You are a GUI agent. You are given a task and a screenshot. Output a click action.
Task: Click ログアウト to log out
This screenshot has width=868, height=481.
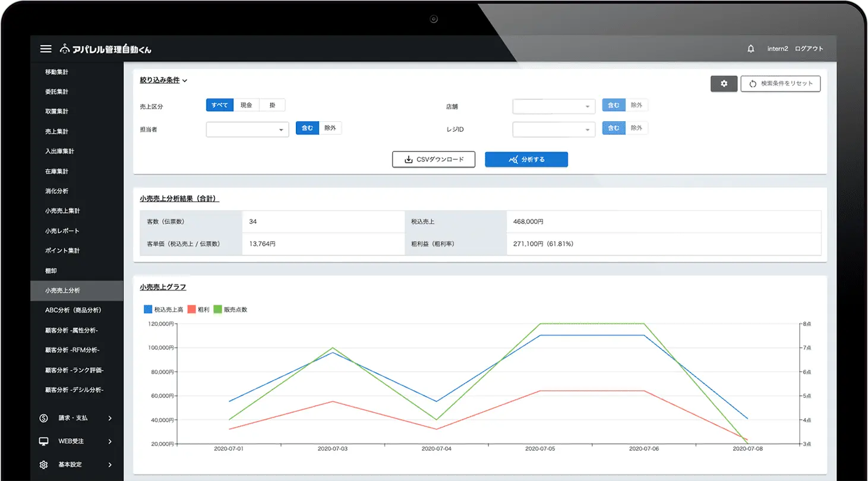point(809,49)
